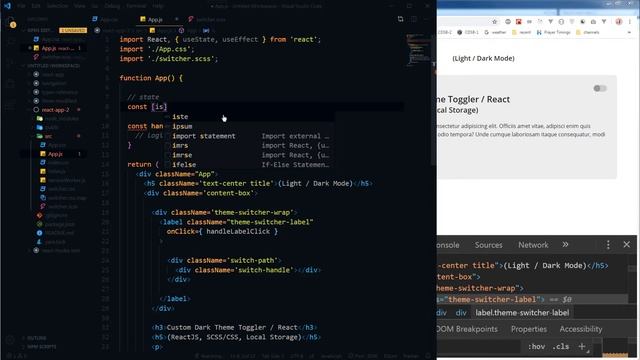This screenshot has height=360, width=640.
Task: Collapse the Untitled Workspace section
Action: click(53, 66)
